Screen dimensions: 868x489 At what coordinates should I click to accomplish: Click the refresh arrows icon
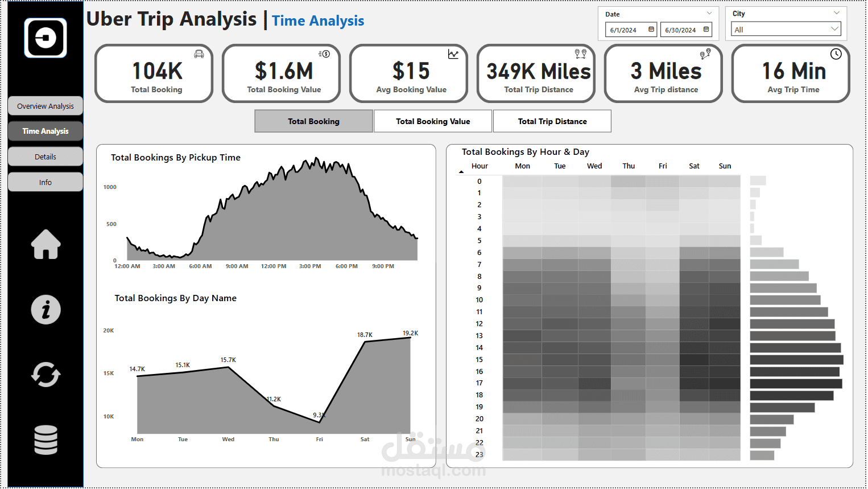point(46,375)
